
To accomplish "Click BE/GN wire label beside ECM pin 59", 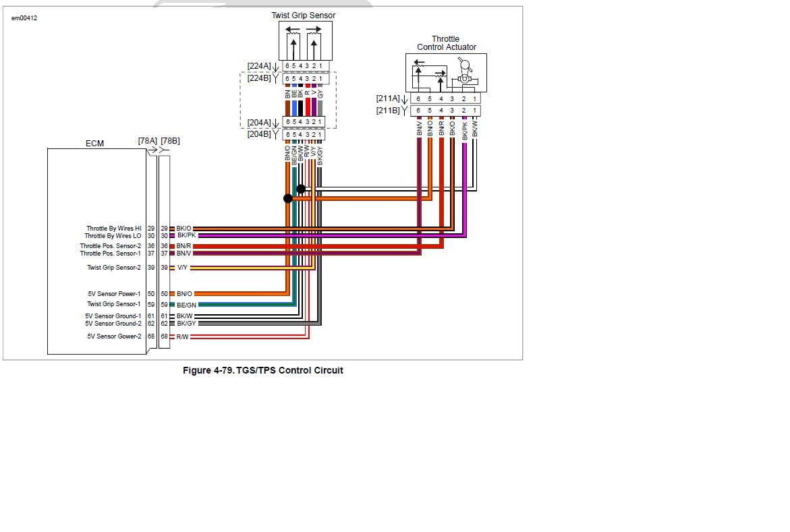I will 186,305.
